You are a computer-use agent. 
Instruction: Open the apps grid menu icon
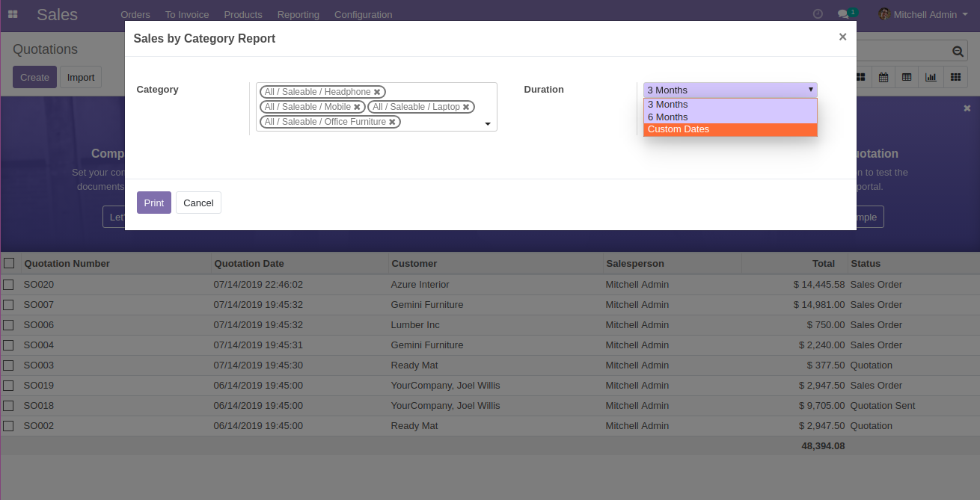pos(13,14)
